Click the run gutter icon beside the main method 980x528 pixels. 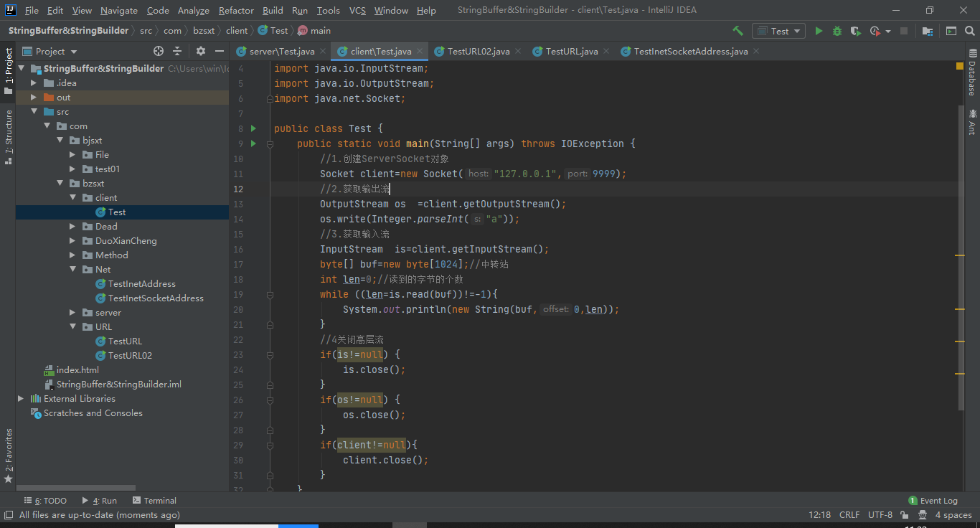253,143
